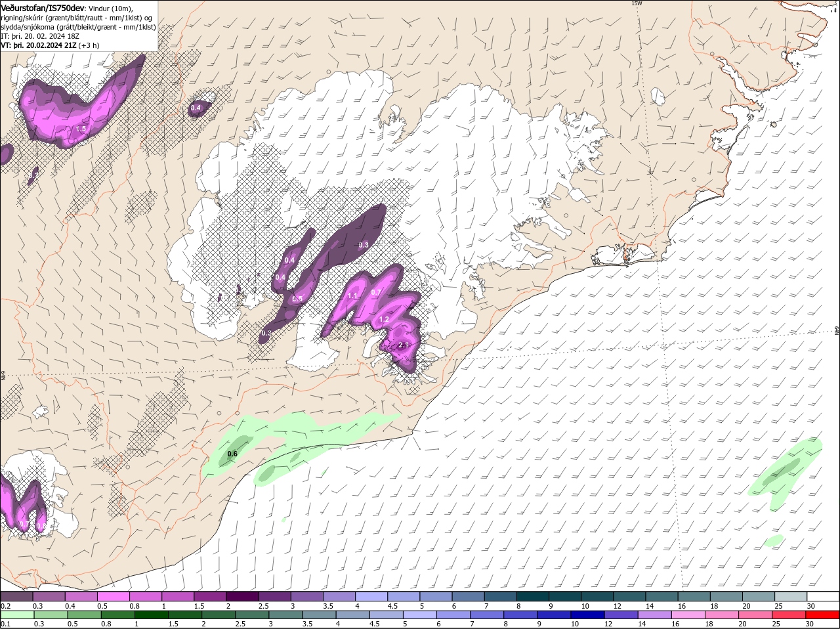Click the 0.7 snowfall value on the map

click(376, 293)
